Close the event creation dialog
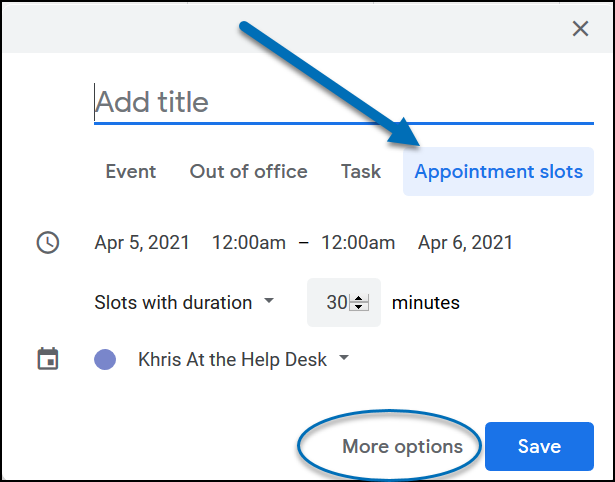 point(580,28)
